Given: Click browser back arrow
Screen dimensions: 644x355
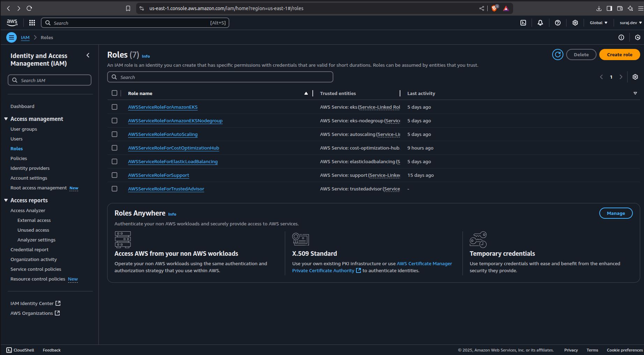Looking at the screenshot, I should (x=8, y=8).
